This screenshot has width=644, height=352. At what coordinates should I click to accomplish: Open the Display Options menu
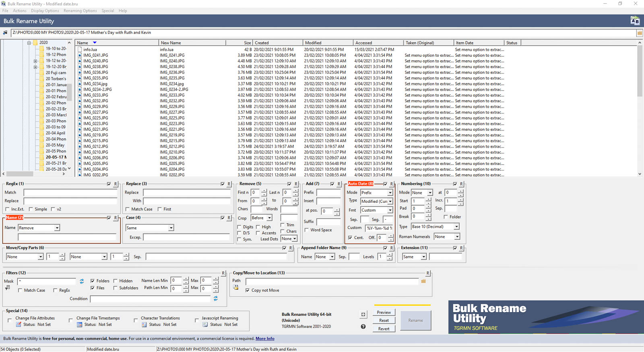click(45, 11)
